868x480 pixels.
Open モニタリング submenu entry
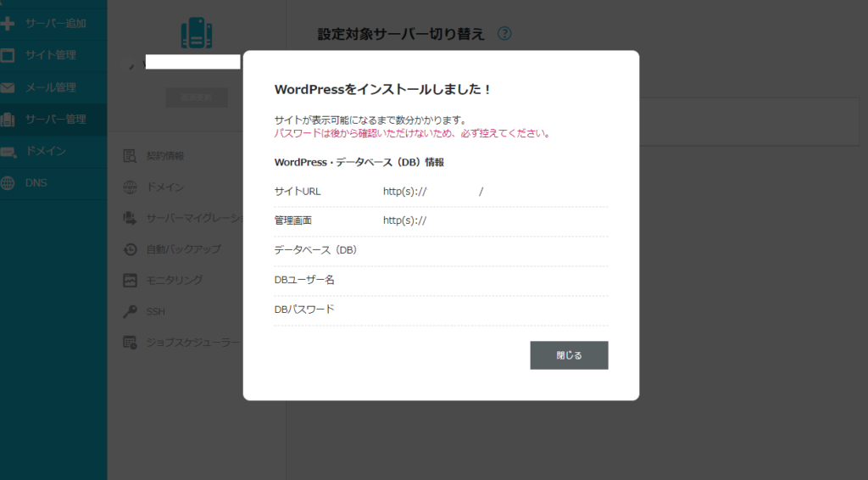pyautogui.click(x=175, y=280)
